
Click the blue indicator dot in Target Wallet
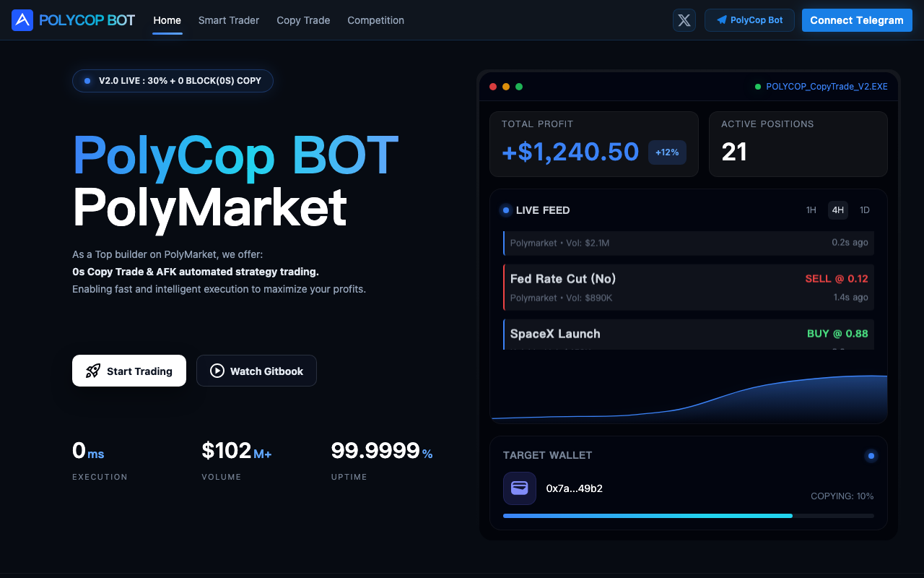click(871, 456)
